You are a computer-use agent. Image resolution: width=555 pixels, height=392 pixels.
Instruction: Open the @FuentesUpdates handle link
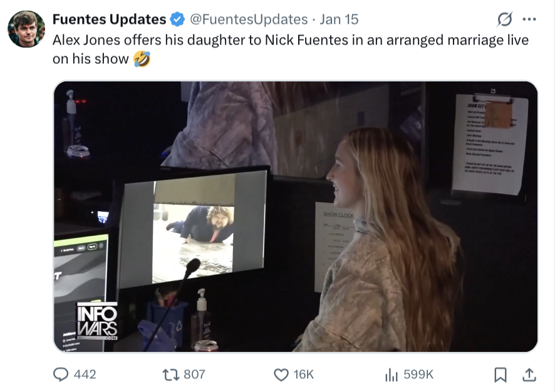(x=249, y=19)
